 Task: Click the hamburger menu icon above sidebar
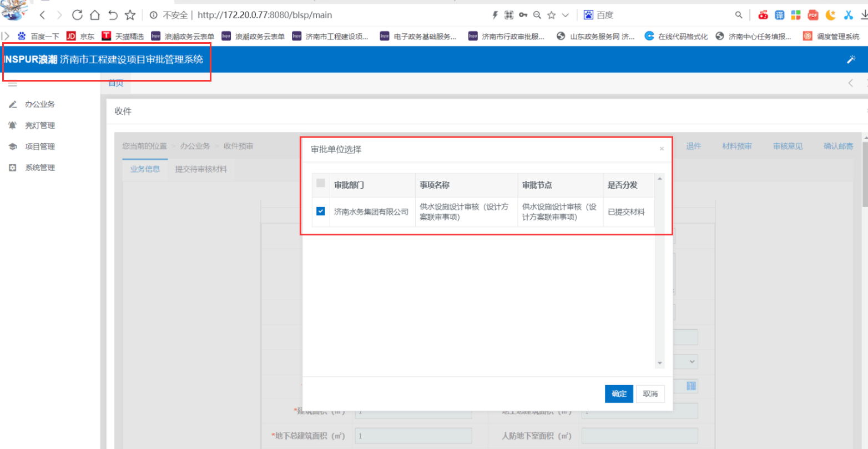pyautogui.click(x=12, y=84)
